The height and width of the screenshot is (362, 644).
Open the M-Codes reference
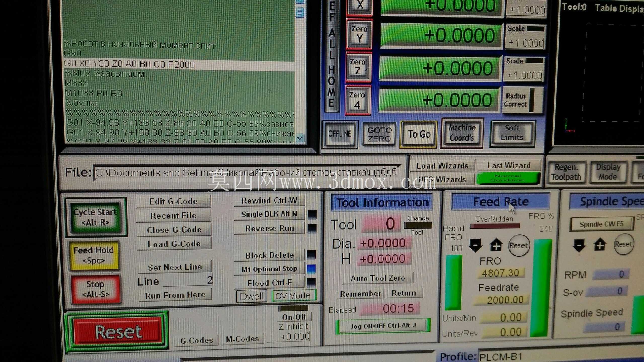pos(243,339)
